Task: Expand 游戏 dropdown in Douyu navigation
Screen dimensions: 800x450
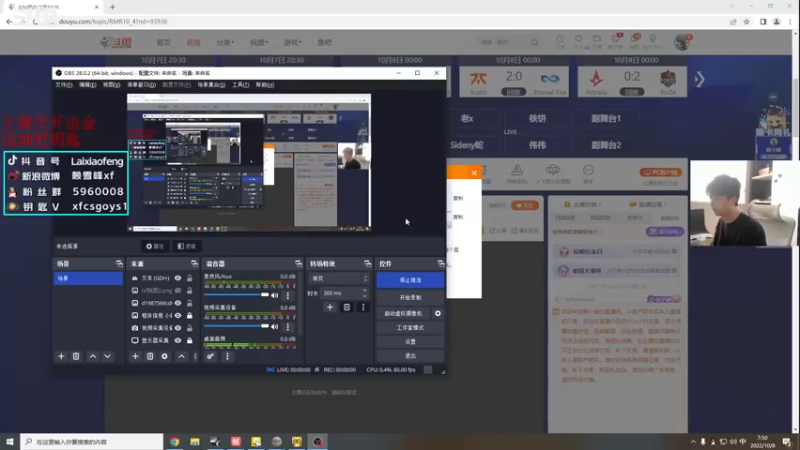Action: [293, 42]
